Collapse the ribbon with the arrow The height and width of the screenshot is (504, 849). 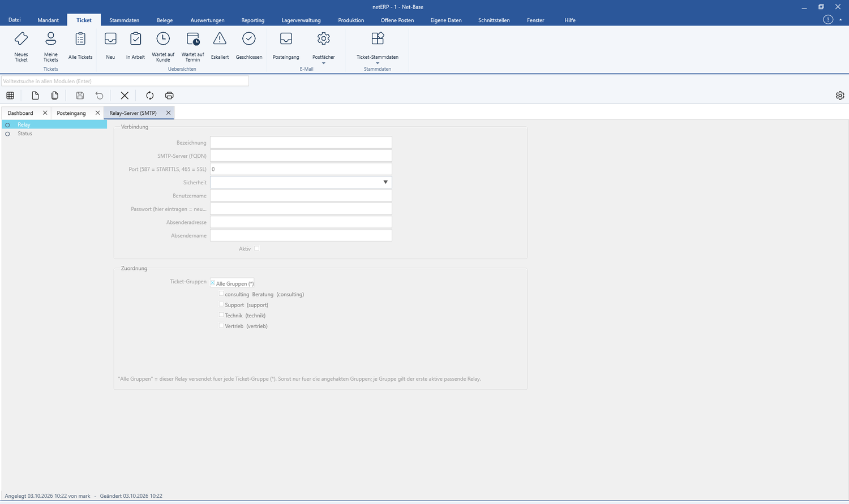coord(841,20)
